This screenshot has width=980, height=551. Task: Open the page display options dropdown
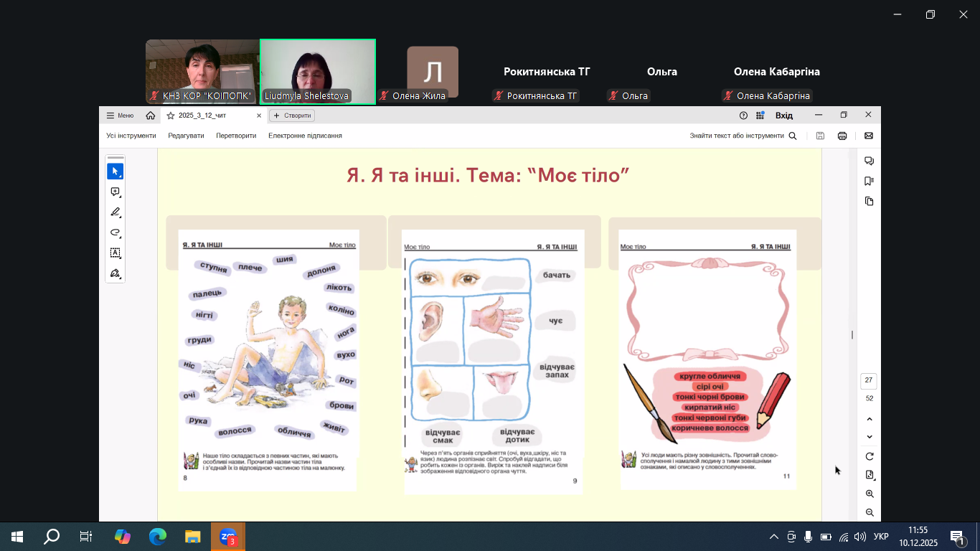click(870, 475)
